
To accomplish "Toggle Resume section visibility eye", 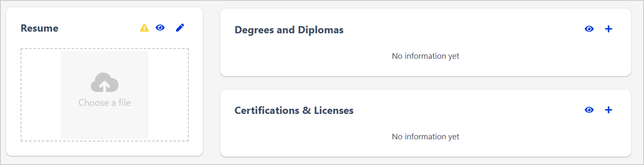I will [160, 28].
